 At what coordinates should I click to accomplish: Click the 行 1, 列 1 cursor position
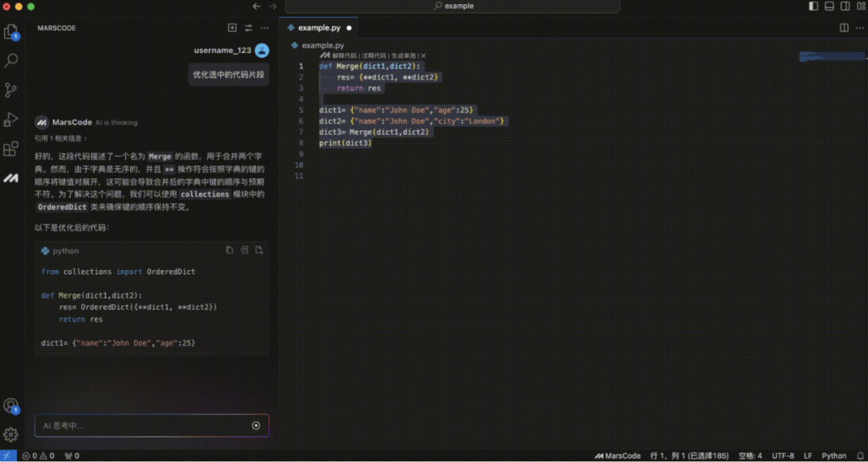coord(690,456)
